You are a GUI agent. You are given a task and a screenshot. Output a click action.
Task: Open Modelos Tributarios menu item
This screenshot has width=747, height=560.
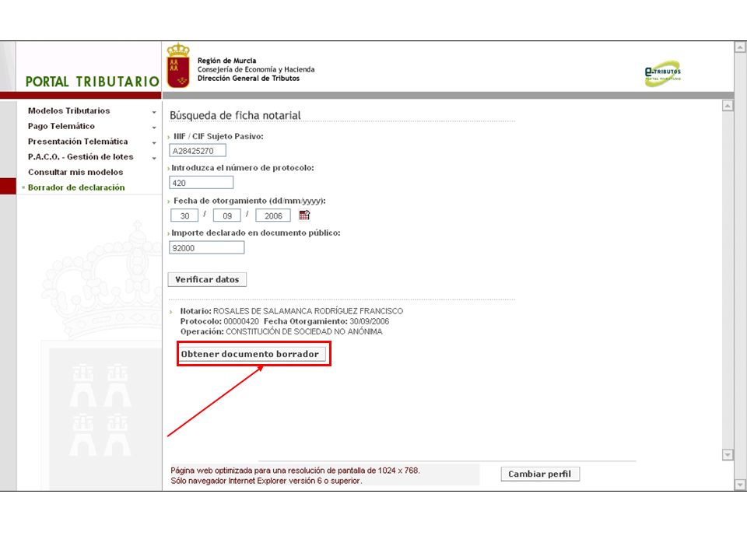[x=68, y=110]
